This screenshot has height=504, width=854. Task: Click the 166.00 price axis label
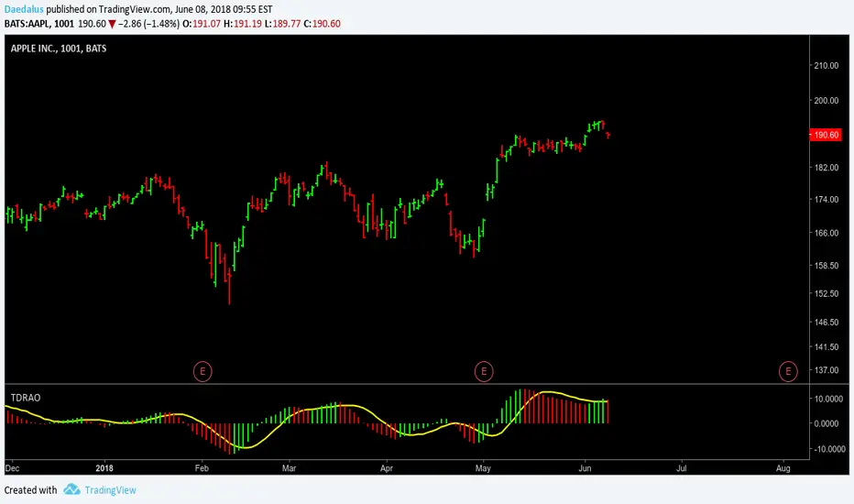[827, 233]
